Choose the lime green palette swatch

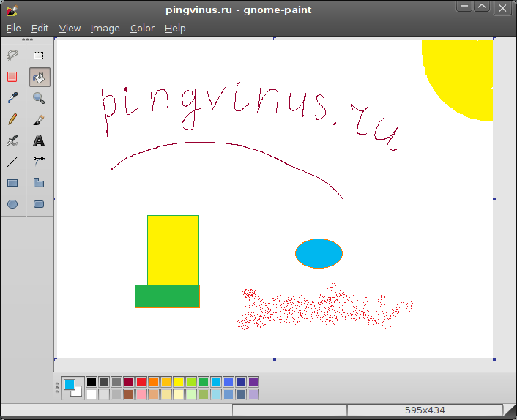click(191, 382)
